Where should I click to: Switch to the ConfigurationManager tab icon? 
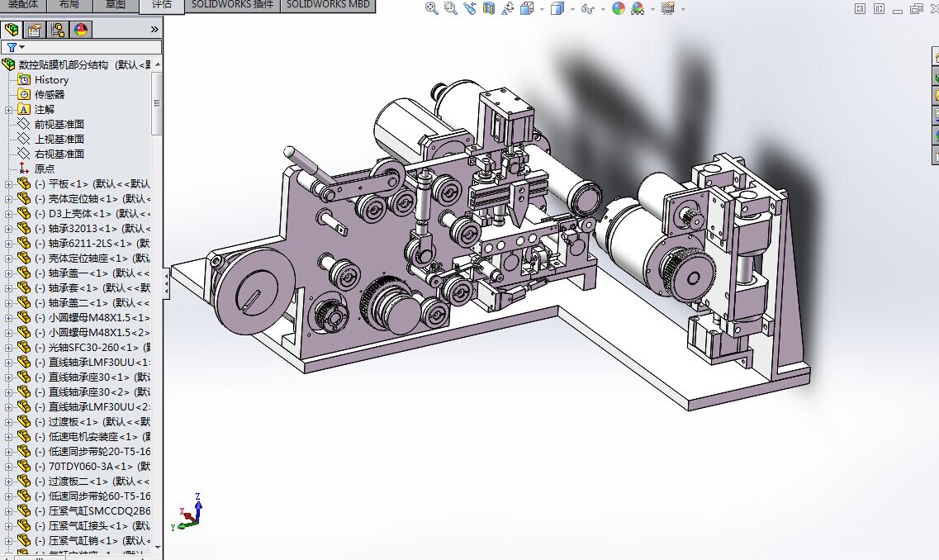coord(58,30)
